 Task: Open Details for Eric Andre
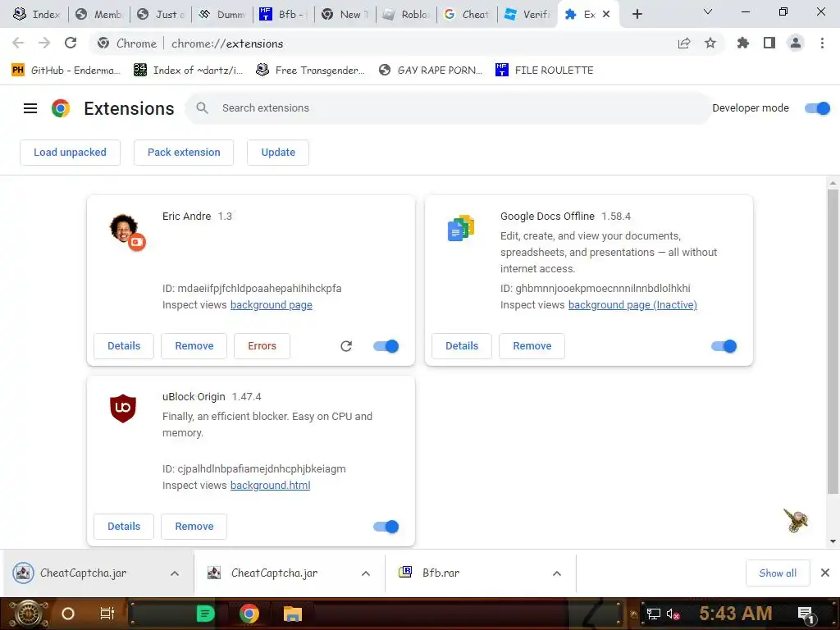point(124,346)
